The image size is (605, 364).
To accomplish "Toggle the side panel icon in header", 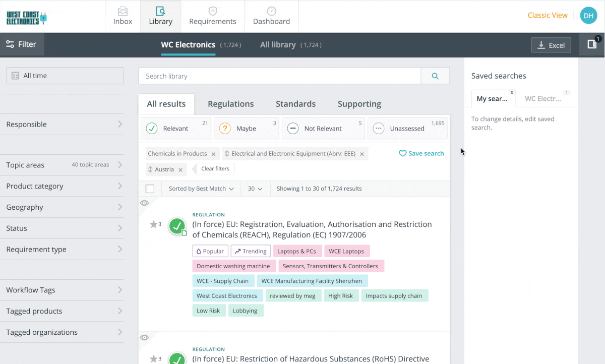I will [x=592, y=44].
